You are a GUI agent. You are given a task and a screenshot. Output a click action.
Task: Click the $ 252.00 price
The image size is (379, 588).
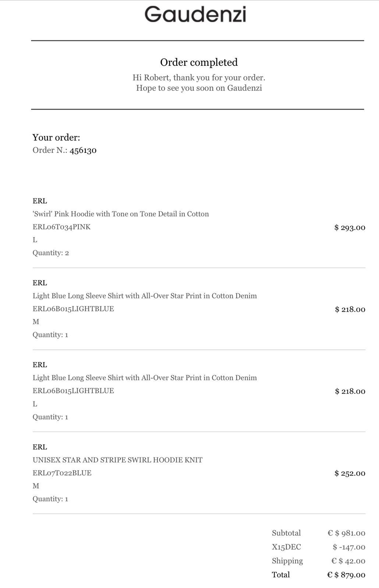[350, 473]
